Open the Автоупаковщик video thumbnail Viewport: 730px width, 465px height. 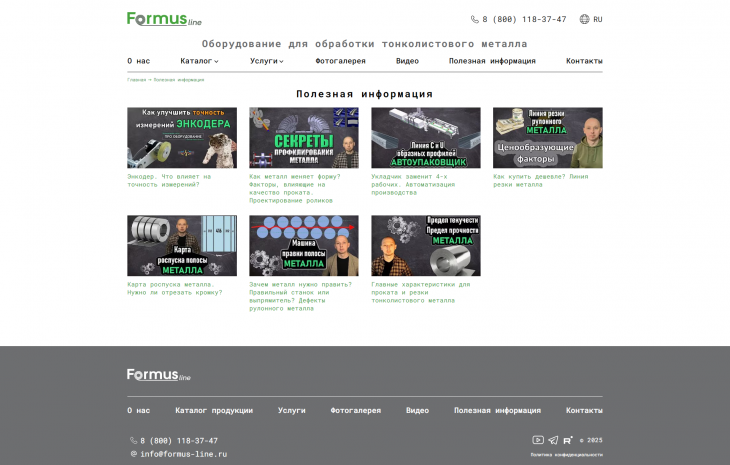(x=425, y=138)
